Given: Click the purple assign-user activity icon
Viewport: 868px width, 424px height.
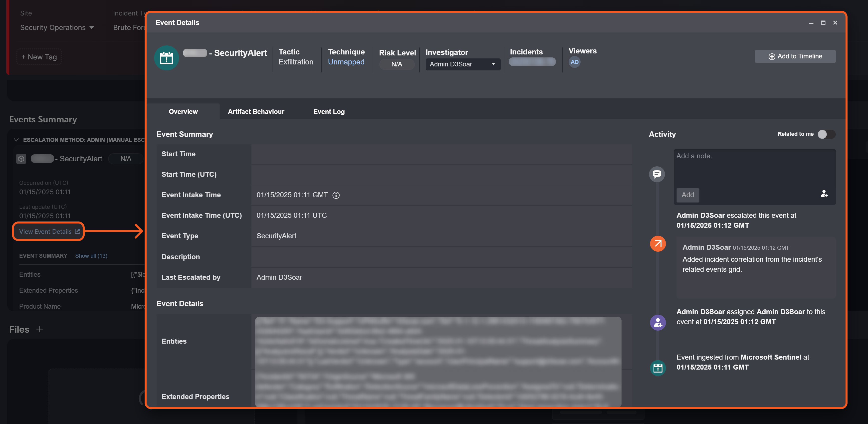Looking at the screenshot, I should [x=657, y=323].
